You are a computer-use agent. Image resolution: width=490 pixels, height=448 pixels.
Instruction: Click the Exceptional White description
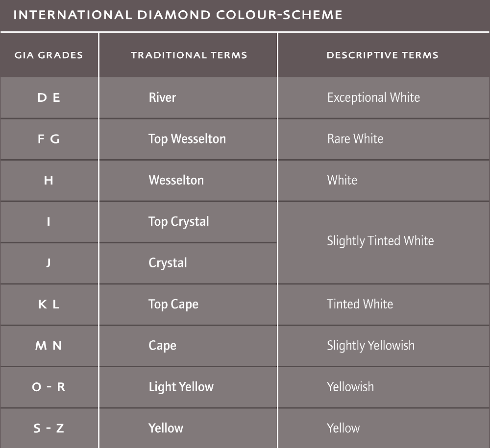[373, 97]
